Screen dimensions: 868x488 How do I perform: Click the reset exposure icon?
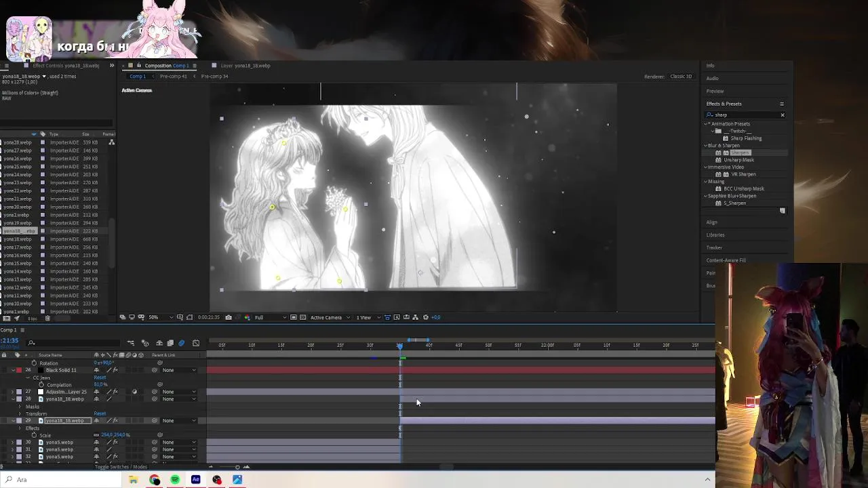[426, 317]
